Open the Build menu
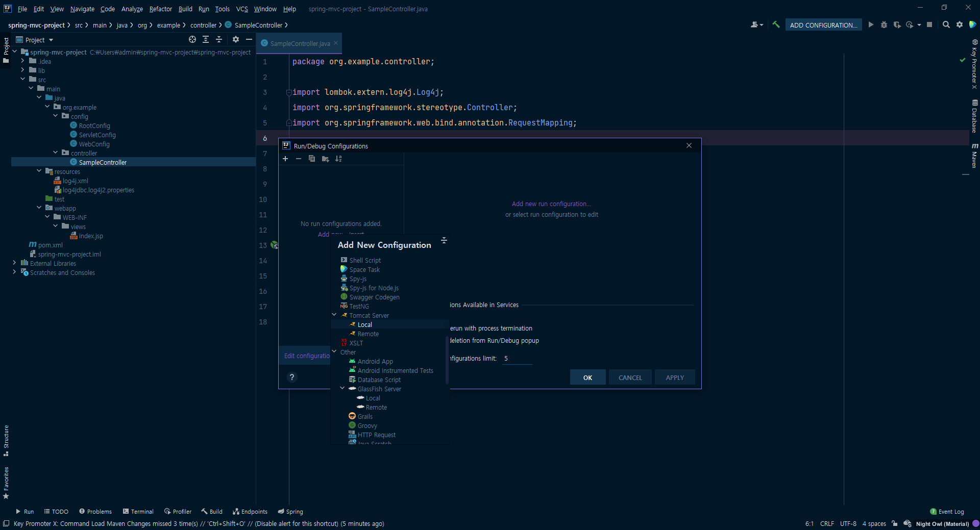The width and height of the screenshot is (980, 530). click(x=185, y=9)
